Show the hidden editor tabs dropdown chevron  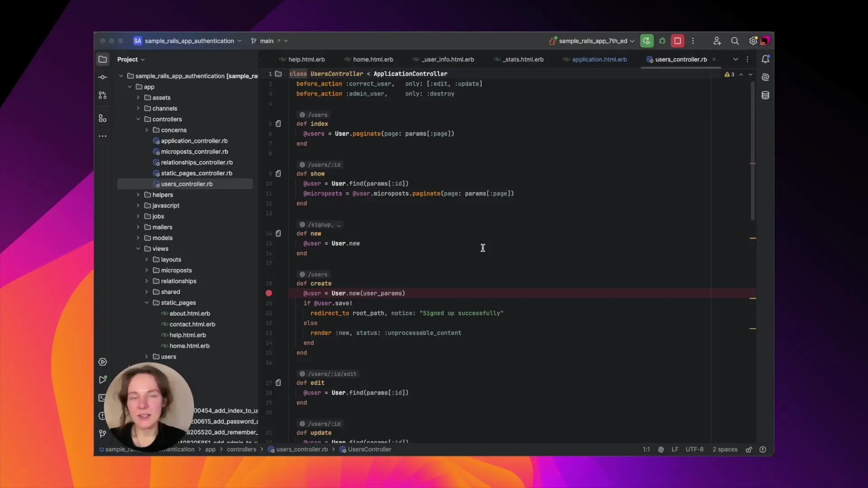(x=736, y=59)
